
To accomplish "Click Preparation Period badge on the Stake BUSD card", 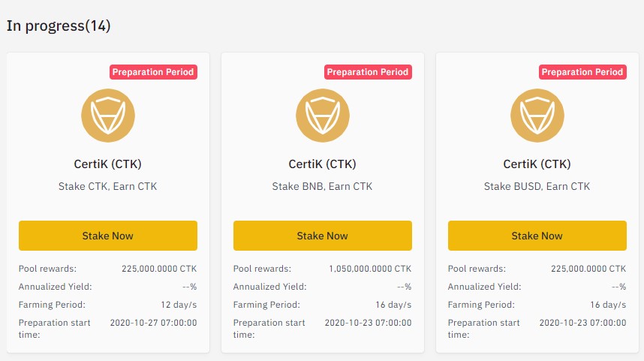I will pos(582,72).
